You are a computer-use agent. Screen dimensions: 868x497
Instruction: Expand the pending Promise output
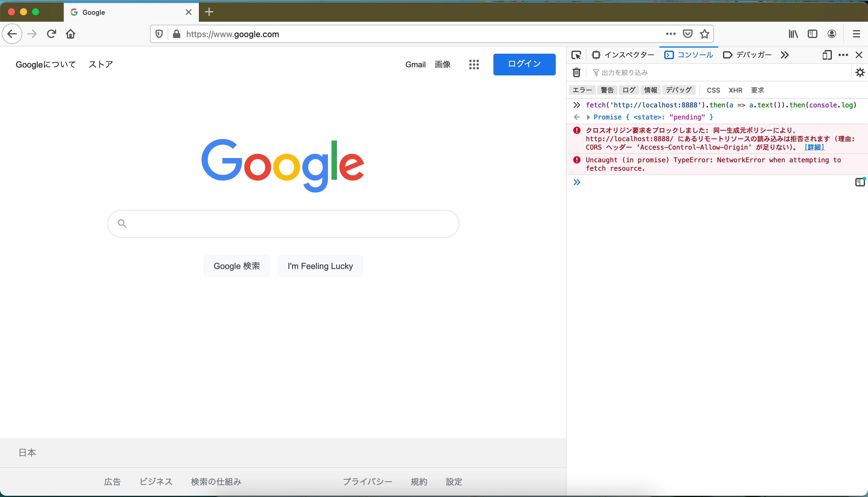588,117
